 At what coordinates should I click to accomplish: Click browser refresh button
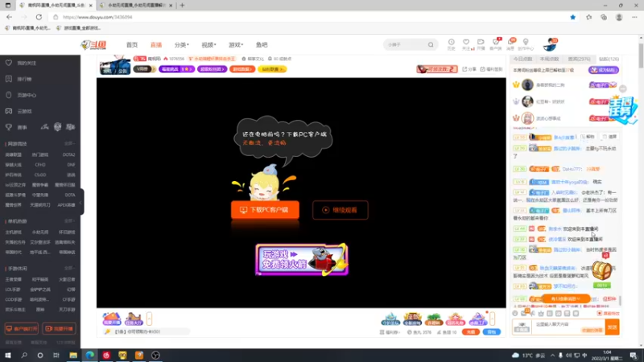coord(39,17)
